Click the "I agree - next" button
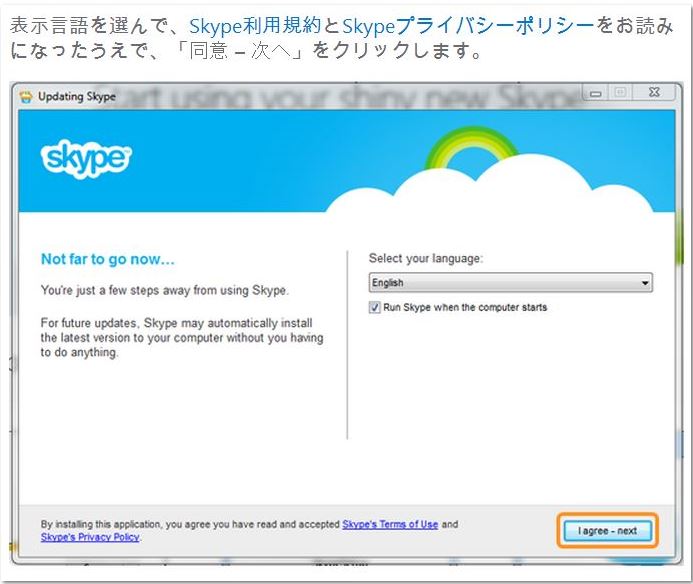Screen dimensions: 693x584 click(608, 531)
